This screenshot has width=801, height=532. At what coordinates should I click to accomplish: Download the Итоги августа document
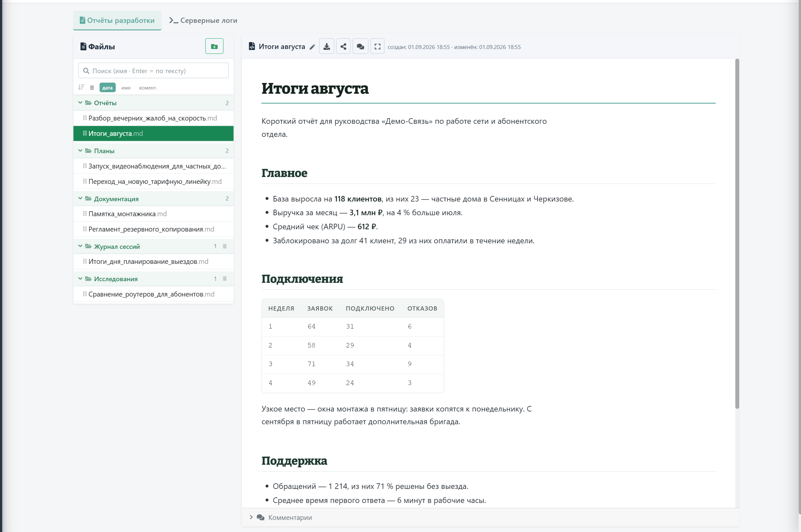(x=327, y=46)
